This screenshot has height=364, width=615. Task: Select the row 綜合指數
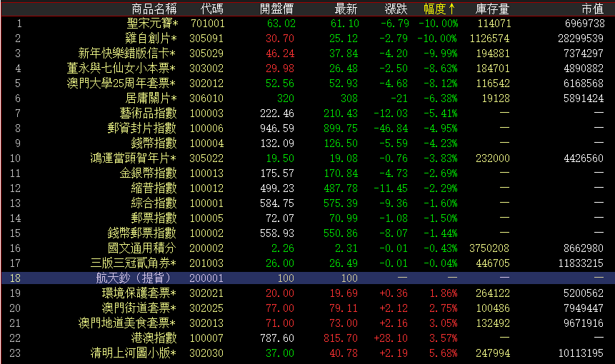tap(307, 203)
